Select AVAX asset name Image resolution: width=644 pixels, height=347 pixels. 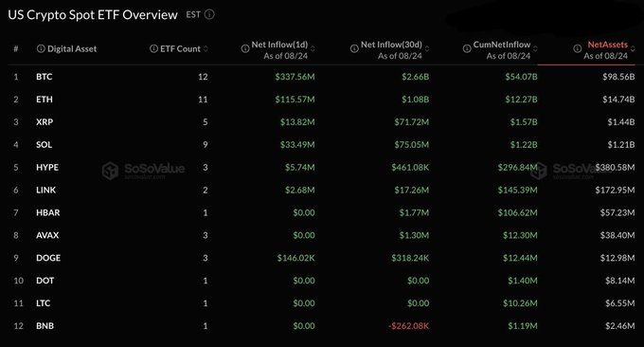(47, 235)
